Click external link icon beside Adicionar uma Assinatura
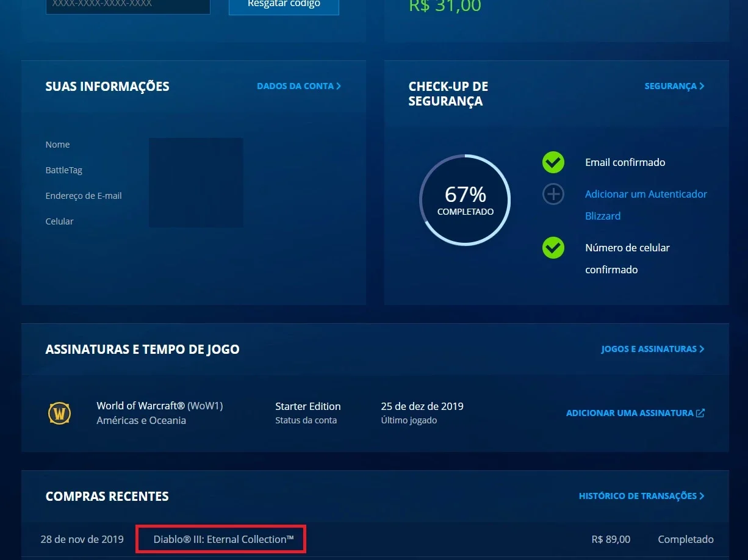 pos(700,413)
